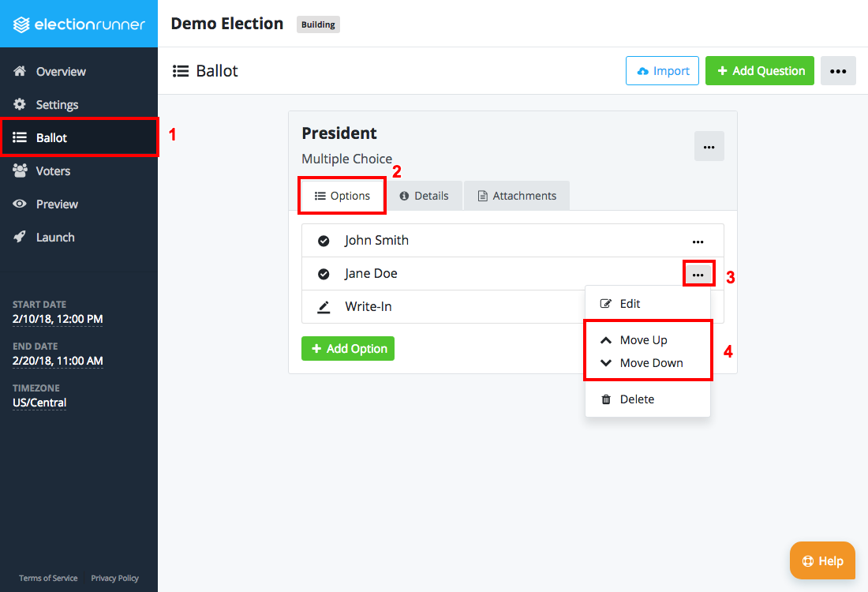Open the Overview page via home icon
Image resolution: width=868 pixels, height=592 pixels.
point(20,71)
